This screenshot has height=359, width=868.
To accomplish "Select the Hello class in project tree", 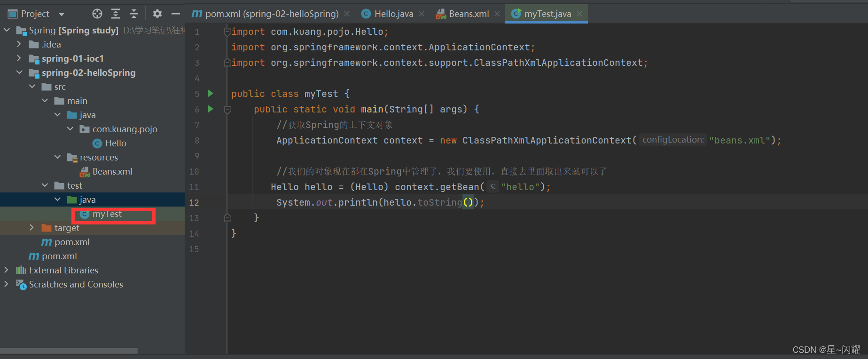I will [116, 143].
